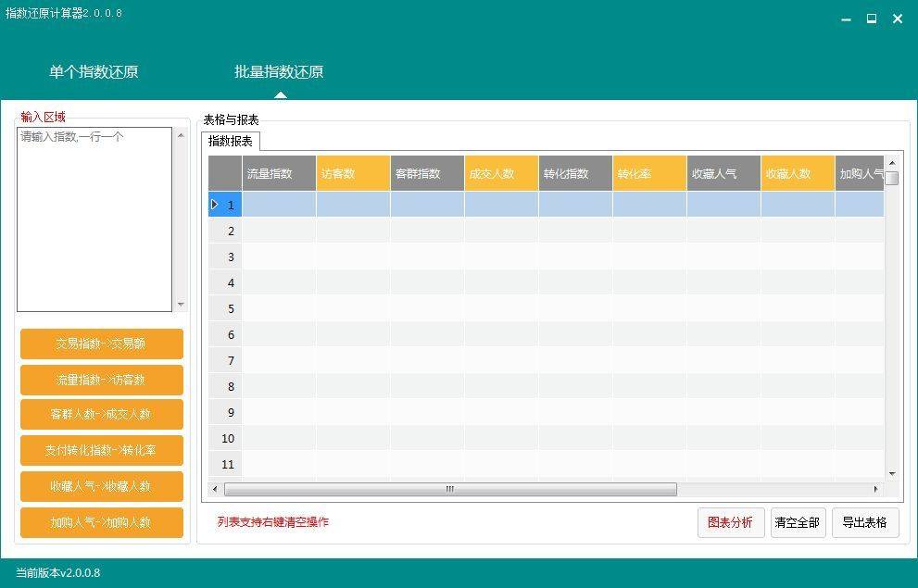
Task: Select the 指数报表 tab
Action: tap(231, 141)
